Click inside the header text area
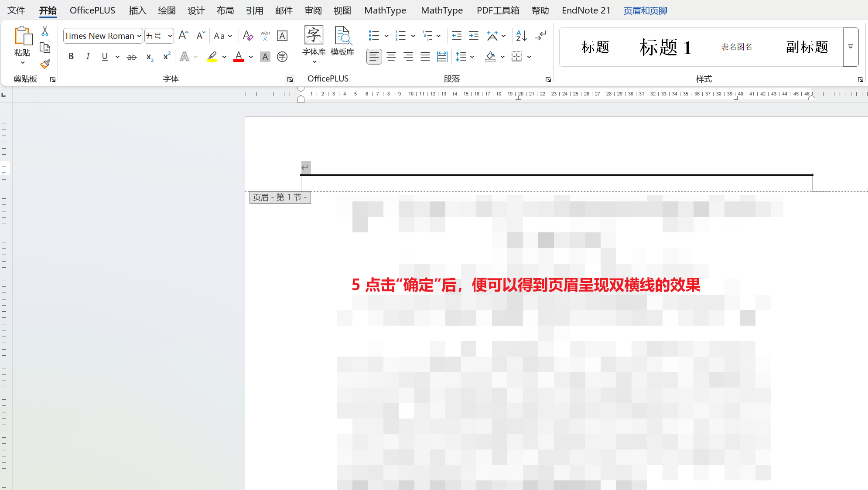 (523, 168)
